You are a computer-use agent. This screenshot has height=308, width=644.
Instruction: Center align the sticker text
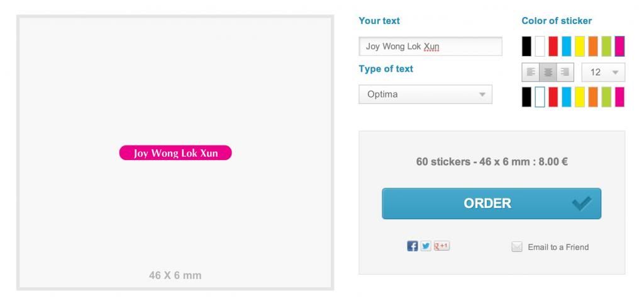[x=548, y=72]
